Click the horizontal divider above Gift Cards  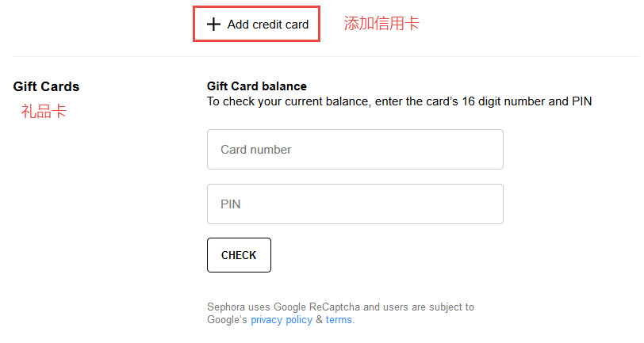pyautogui.click(x=326, y=56)
